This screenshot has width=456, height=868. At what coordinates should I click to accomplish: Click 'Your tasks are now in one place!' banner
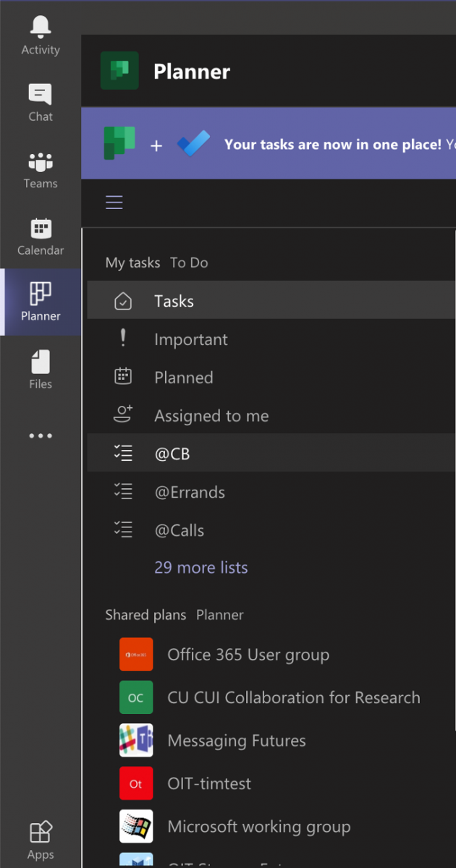tap(333, 144)
